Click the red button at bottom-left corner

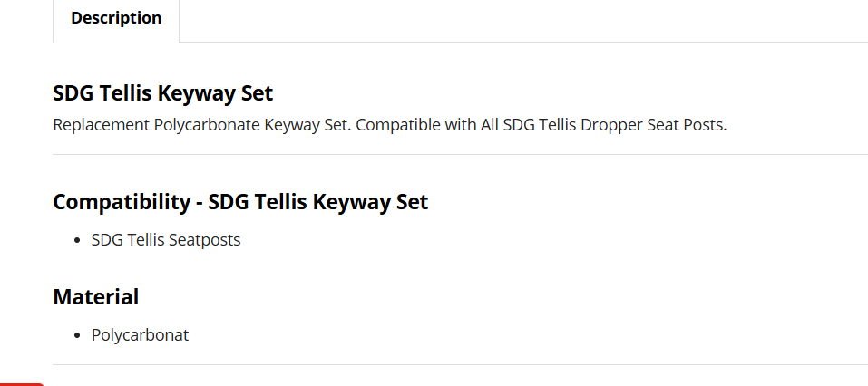point(21,383)
